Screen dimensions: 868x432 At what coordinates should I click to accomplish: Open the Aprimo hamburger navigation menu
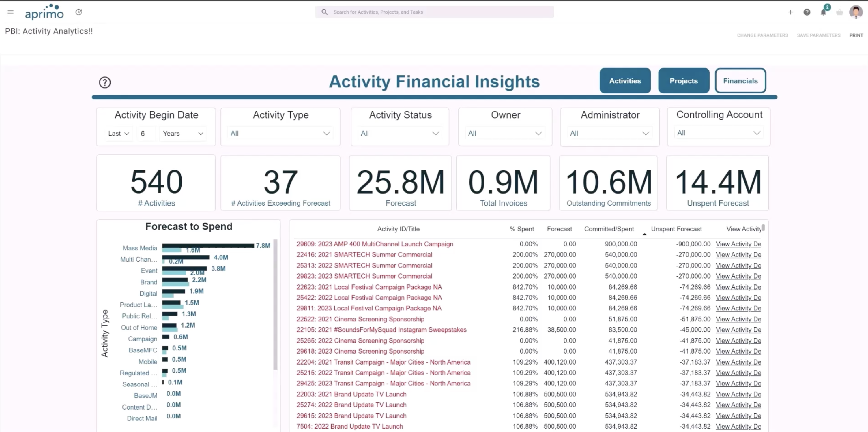[10, 12]
